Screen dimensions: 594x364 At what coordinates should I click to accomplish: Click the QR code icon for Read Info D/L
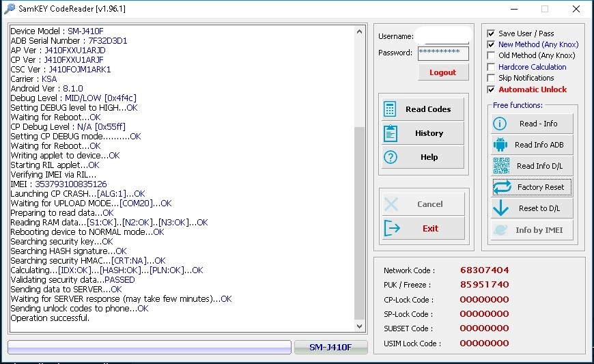click(x=501, y=165)
